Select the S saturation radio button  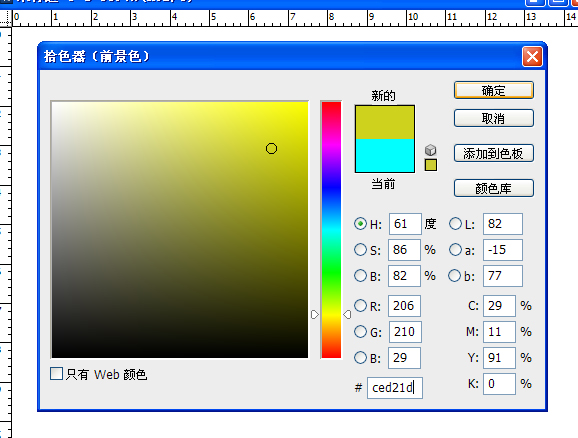point(360,250)
